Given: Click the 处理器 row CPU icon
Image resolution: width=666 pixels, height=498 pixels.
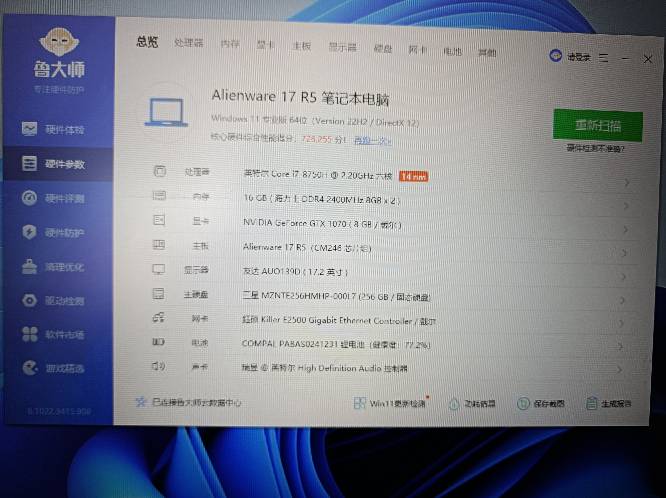Looking at the screenshot, I should [x=159, y=171].
